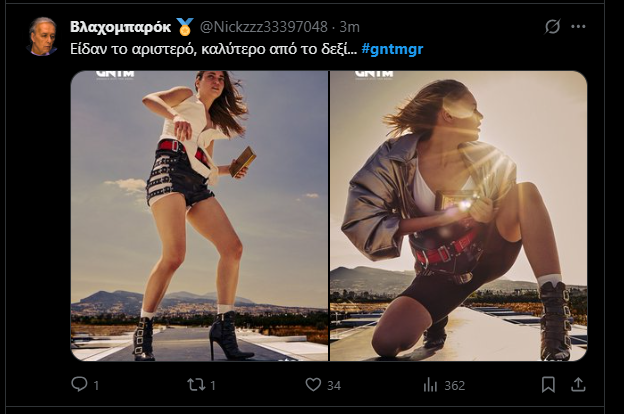Click the like count 34
624x414 pixels.
[335, 384]
